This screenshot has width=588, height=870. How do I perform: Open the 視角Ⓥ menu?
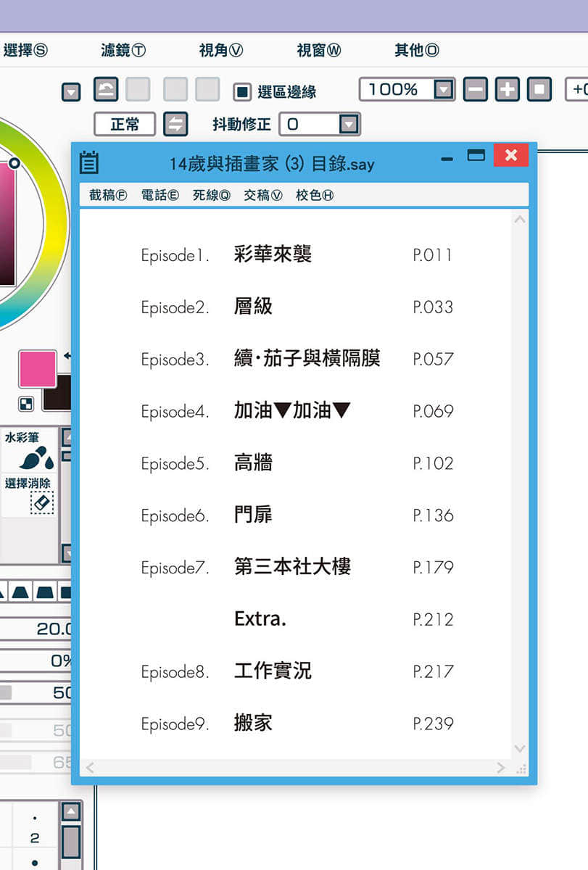tap(221, 50)
